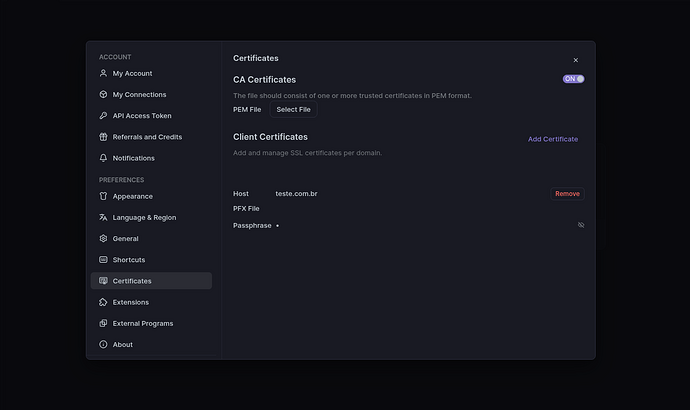The height and width of the screenshot is (410, 690).
Task: Click the Appearance shirt icon
Action: point(103,196)
